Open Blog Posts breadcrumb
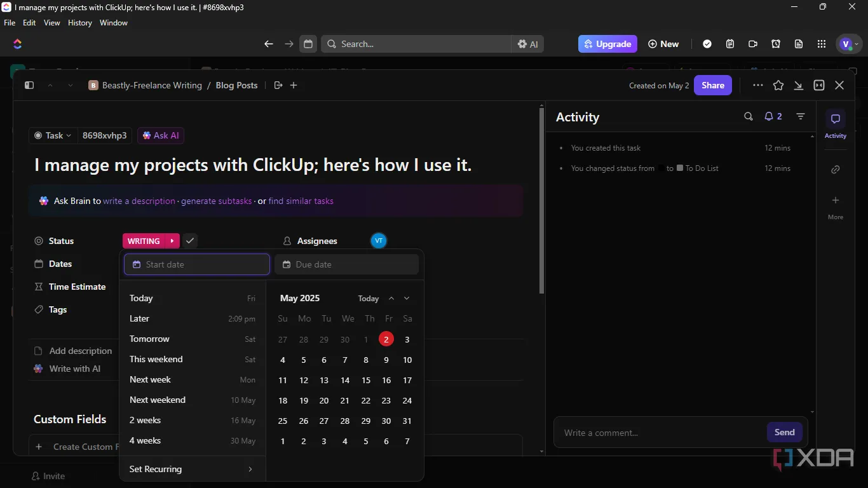This screenshot has height=488, width=868. [x=236, y=85]
